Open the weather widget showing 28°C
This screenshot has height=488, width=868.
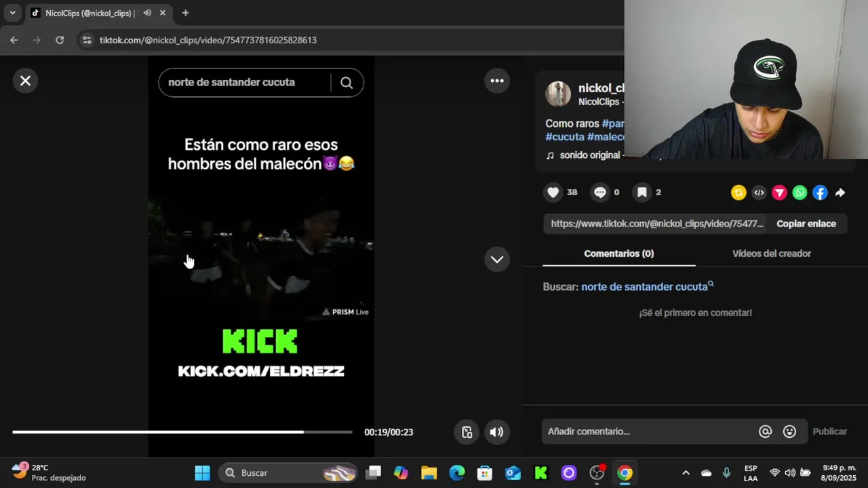(50, 472)
